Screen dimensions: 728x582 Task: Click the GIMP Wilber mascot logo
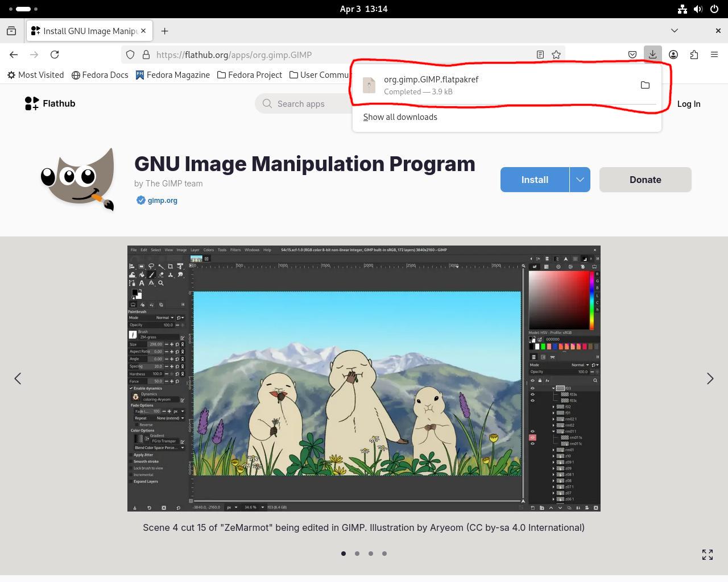[77, 180]
